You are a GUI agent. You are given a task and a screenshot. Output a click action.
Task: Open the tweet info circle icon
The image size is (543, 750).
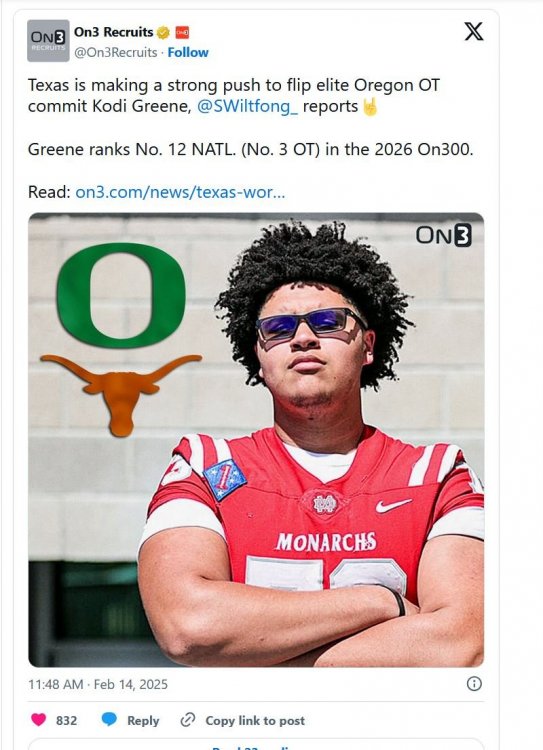coord(474,684)
